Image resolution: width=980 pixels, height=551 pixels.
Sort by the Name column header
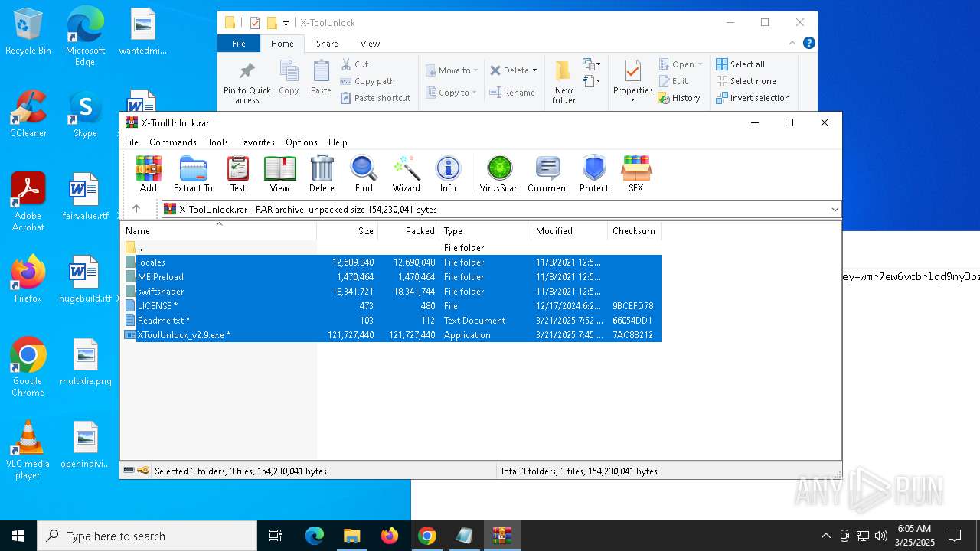(219, 230)
